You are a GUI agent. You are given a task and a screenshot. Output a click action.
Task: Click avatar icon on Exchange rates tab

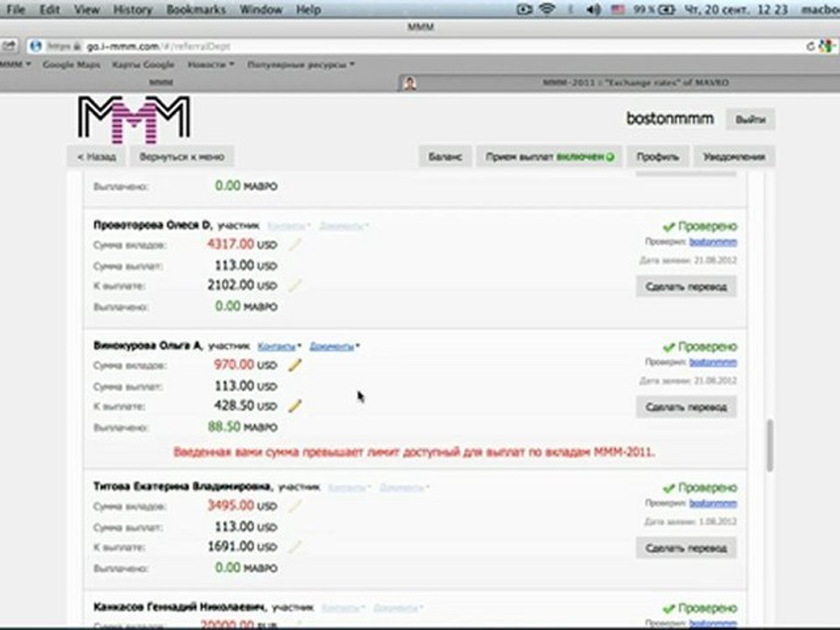409,83
